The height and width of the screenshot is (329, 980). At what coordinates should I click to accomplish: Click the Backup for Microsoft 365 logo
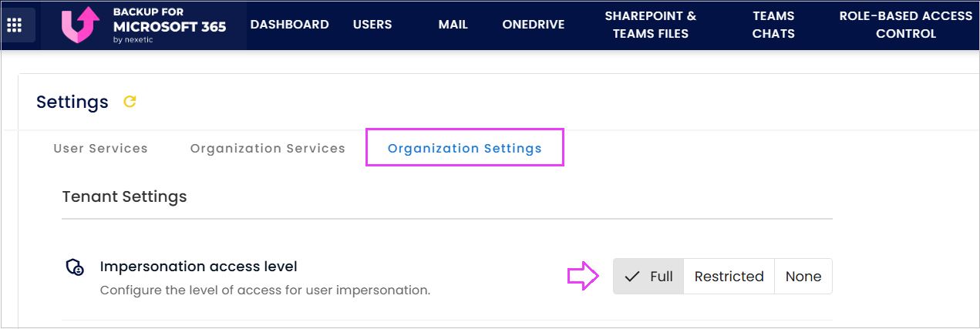(x=143, y=25)
